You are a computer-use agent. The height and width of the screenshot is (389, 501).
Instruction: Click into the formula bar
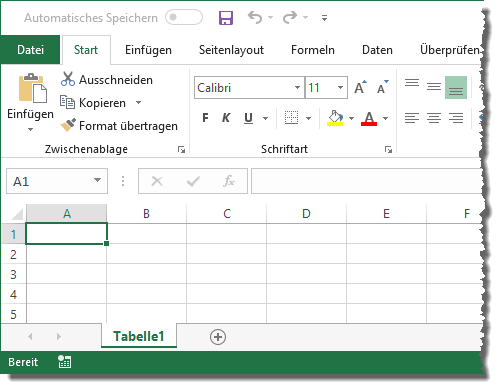pos(367,181)
